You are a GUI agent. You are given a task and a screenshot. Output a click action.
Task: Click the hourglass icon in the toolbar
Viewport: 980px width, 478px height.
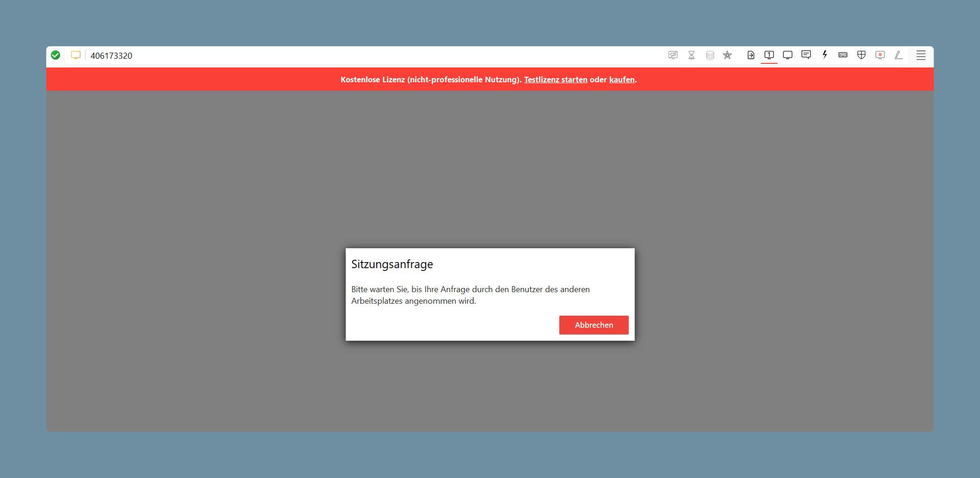tap(692, 55)
